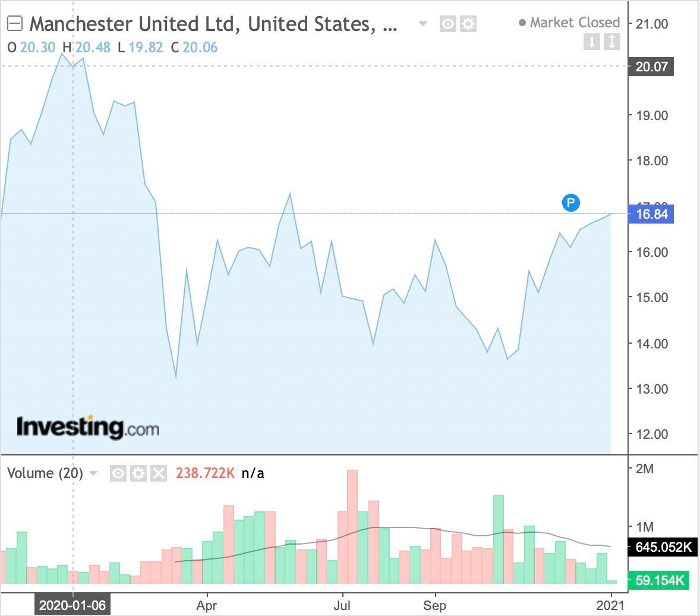Click the 20.07 crosshair price label
Image resolution: width=700 pixels, height=616 pixels.
(651, 66)
